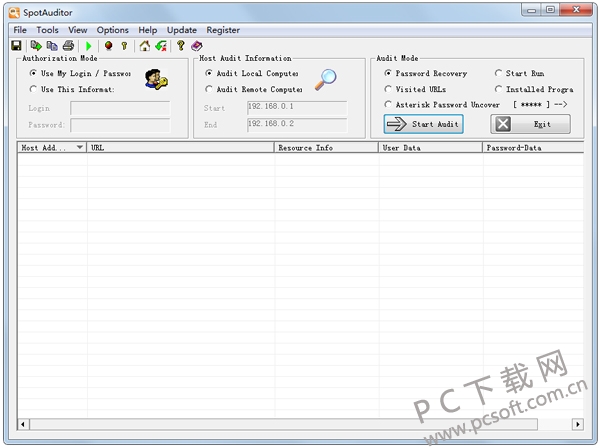Image resolution: width=600 pixels, height=448 pixels.
Task: Click the magnifying glass icon
Action: [326, 79]
